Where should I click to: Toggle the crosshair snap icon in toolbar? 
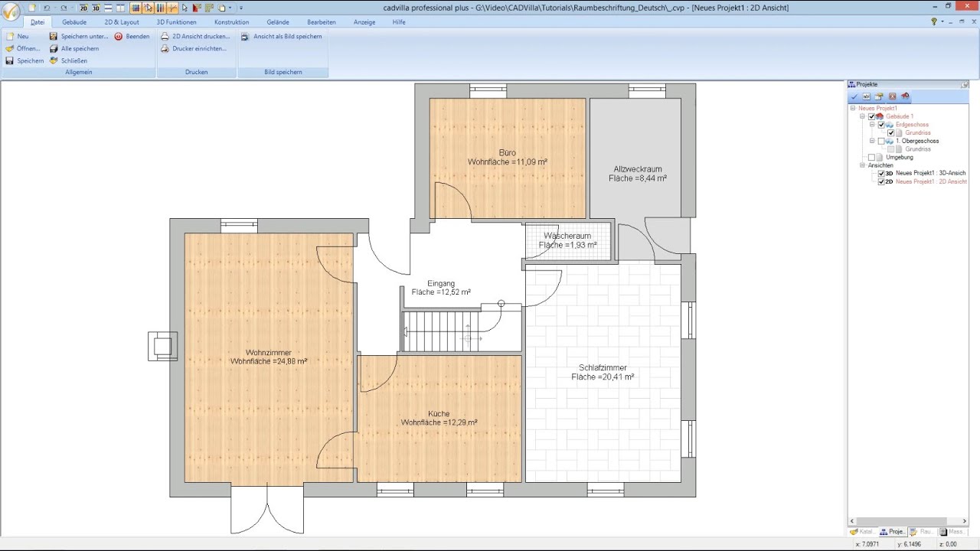(x=172, y=8)
